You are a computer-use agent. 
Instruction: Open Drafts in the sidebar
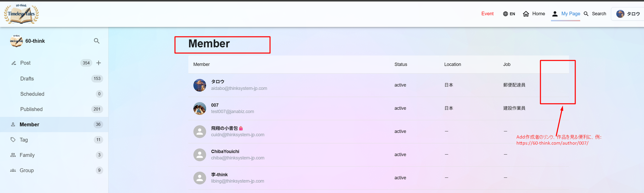pos(27,79)
